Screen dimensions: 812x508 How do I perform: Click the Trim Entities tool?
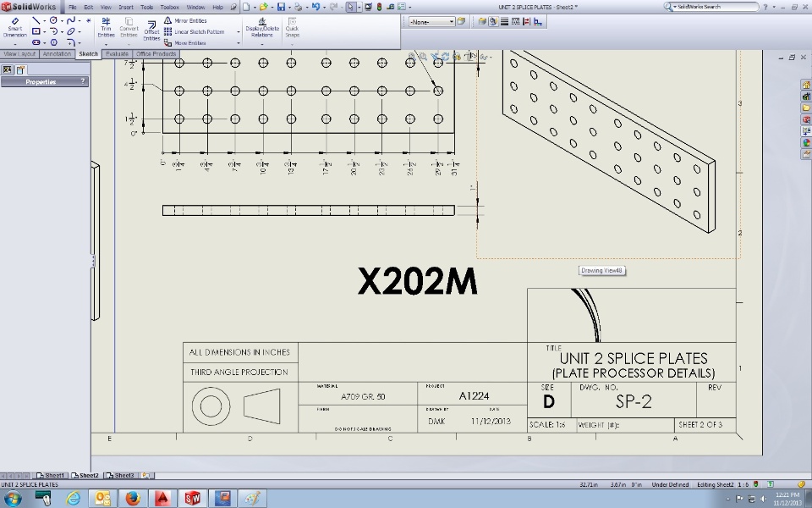click(x=106, y=28)
